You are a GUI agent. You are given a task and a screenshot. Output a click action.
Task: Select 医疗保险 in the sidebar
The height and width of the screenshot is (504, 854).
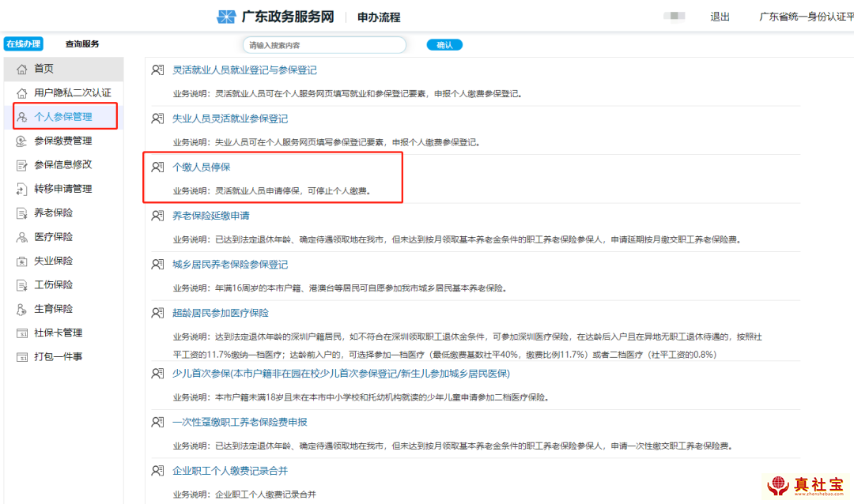(x=53, y=237)
